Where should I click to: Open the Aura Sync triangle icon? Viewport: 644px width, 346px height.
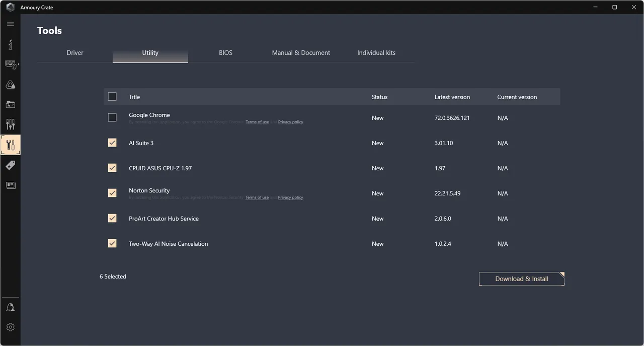click(10, 85)
